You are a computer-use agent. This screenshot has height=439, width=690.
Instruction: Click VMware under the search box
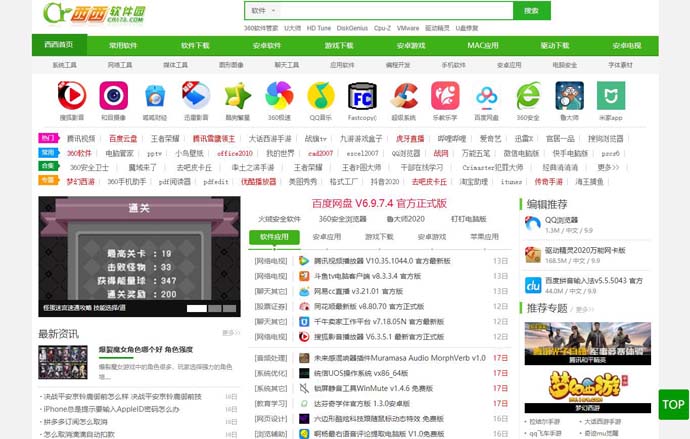408,28
